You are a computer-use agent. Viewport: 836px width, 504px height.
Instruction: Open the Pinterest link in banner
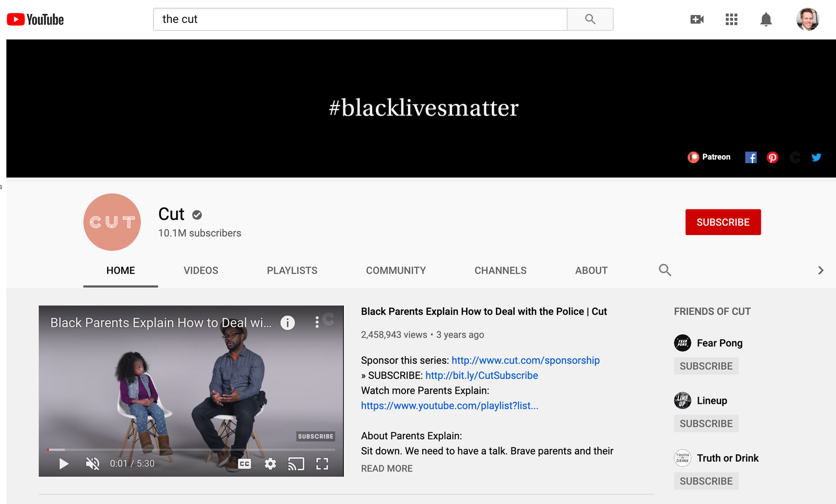tap(772, 157)
